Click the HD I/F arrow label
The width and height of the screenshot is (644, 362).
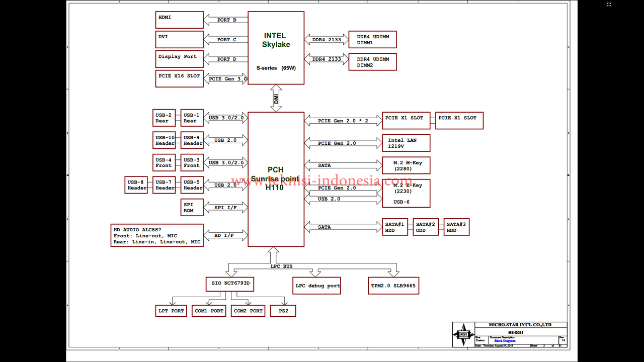(x=224, y=235)
